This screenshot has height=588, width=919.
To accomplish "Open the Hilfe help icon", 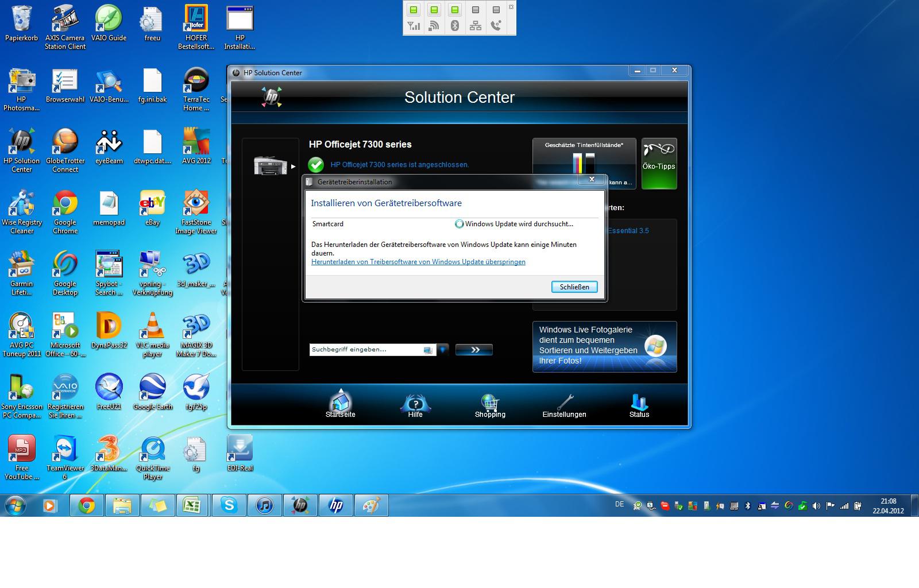I will 415,403.
